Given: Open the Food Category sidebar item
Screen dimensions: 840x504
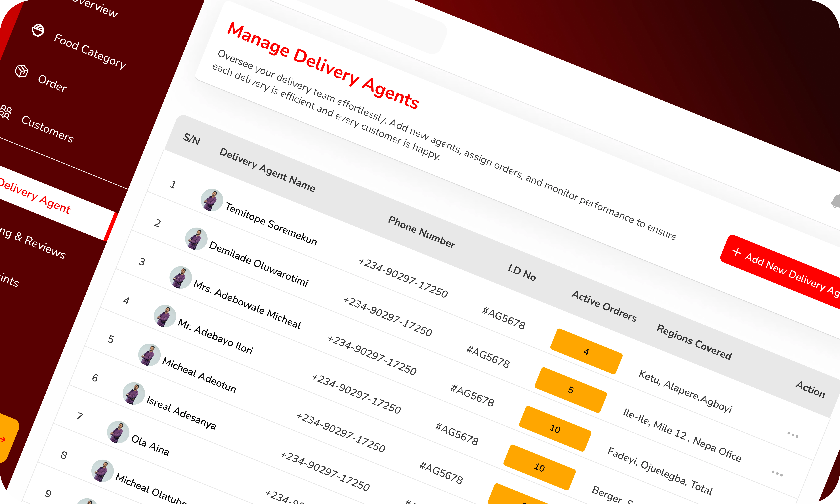Looking at the screenshot, I should tap(90, 52).
